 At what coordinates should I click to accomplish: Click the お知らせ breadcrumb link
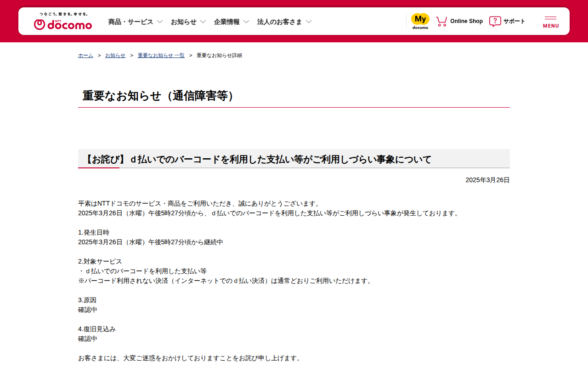click(115, 55)
